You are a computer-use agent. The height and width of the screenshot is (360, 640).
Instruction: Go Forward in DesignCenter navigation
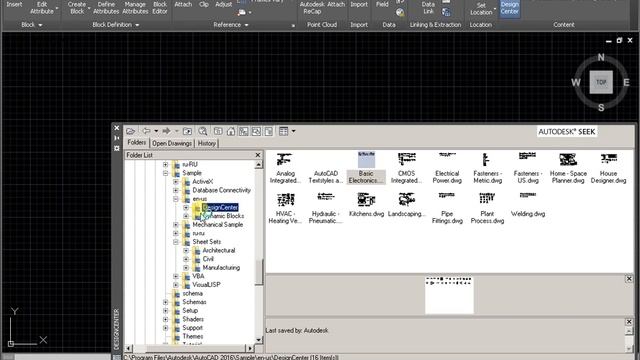click(x=167, y=131)
